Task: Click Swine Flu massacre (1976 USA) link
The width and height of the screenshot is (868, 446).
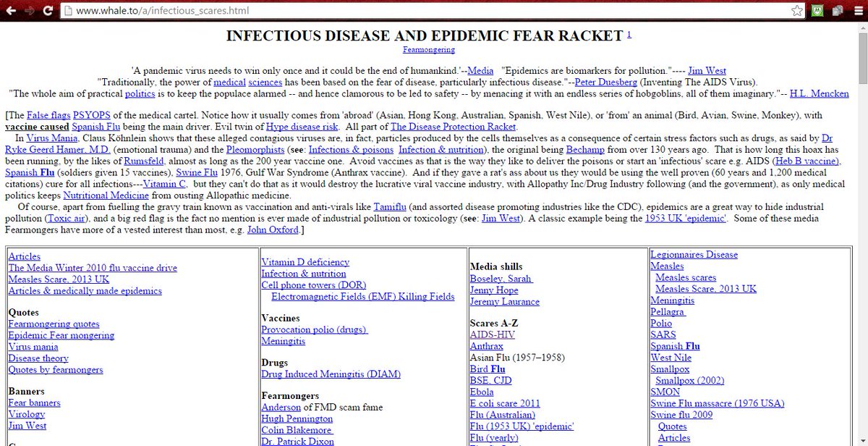Action: [718, 404]
